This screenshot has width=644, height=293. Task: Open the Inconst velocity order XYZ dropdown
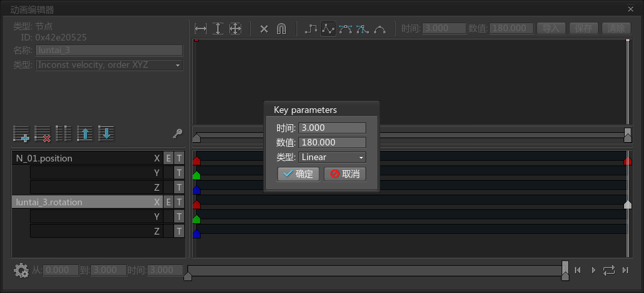tap(109, 65)
